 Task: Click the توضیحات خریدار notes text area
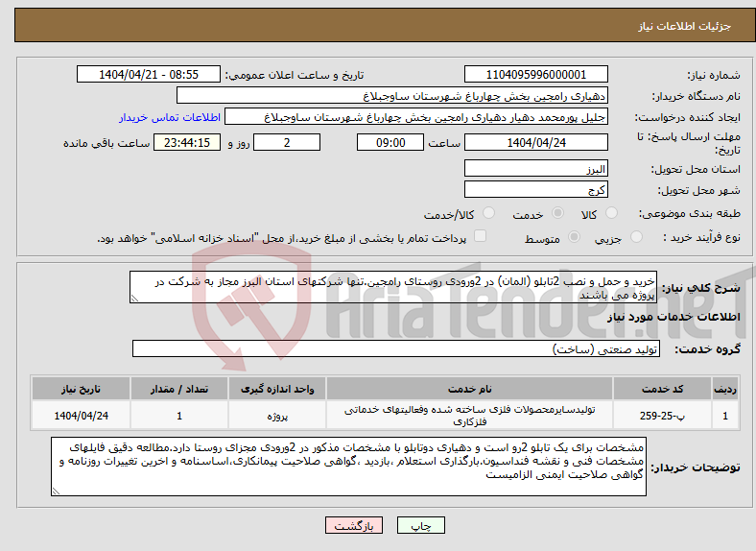(x=348, y=467)
